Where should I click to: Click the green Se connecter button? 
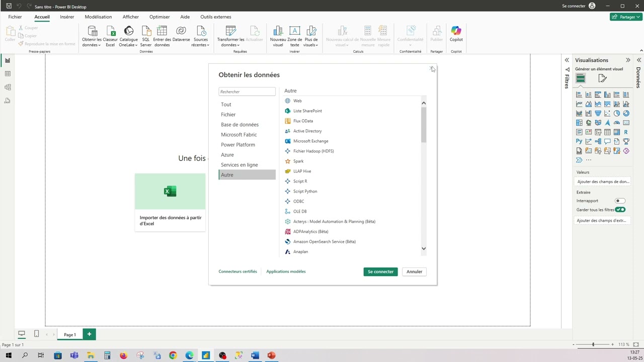380,271
